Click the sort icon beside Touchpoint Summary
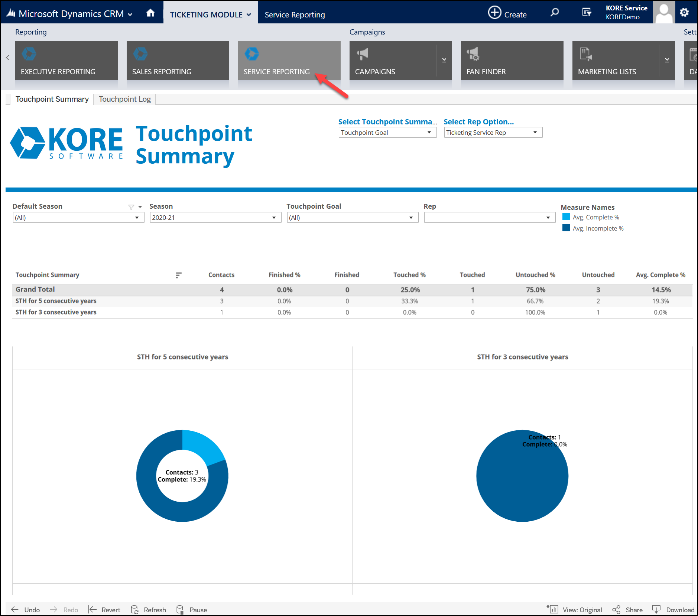Screen dimensions: 698x616 pyautogui.click(x=179, y=275)
